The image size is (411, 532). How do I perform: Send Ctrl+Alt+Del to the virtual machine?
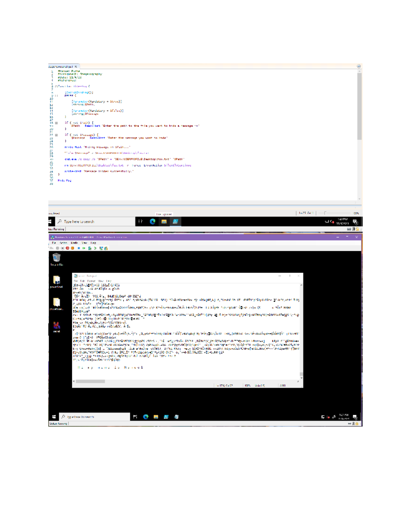[x=52, y=248]
